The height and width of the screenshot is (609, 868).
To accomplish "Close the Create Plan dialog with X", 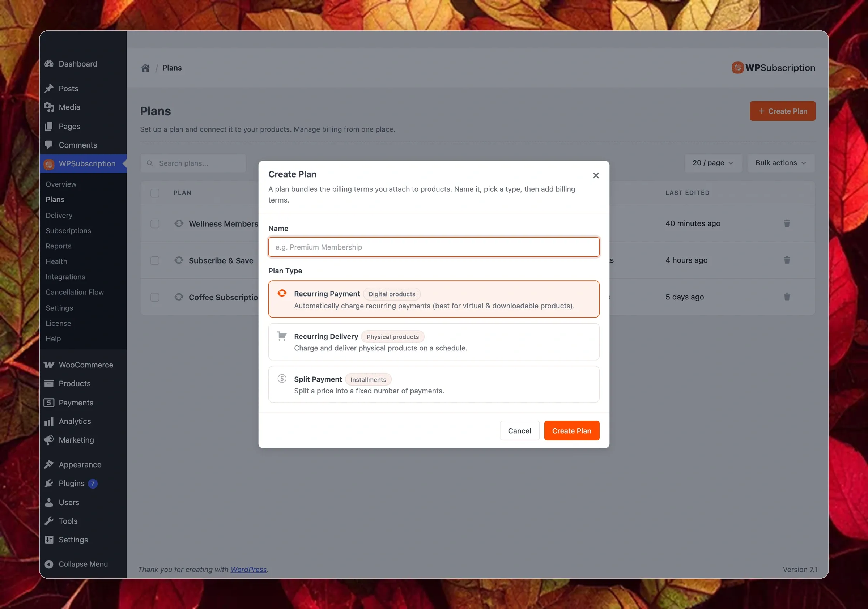I will [x=596, y=175].
